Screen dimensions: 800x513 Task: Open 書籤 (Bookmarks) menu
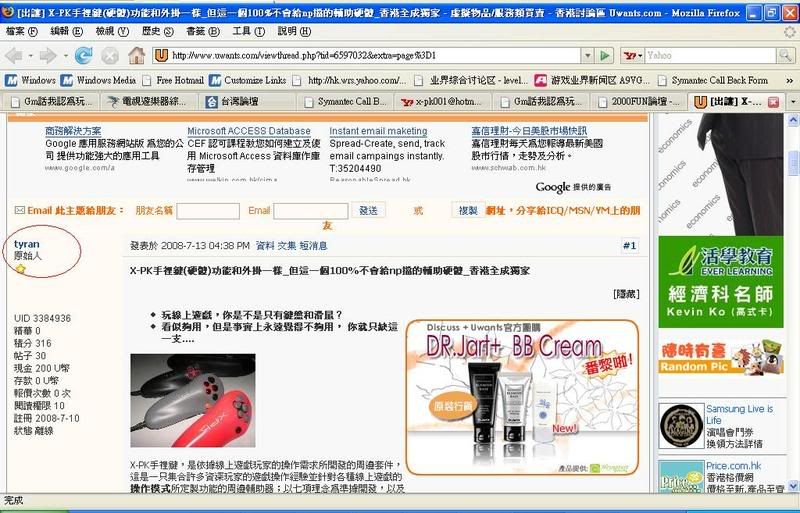pos(203,31)
